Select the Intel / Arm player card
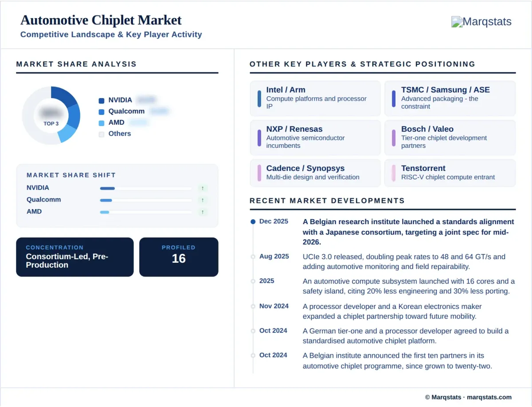532x407 pixels. [x=315, y=98]
